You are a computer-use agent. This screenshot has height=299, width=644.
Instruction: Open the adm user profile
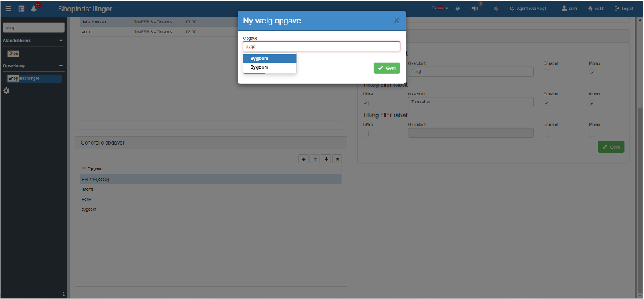coord(569,9)
